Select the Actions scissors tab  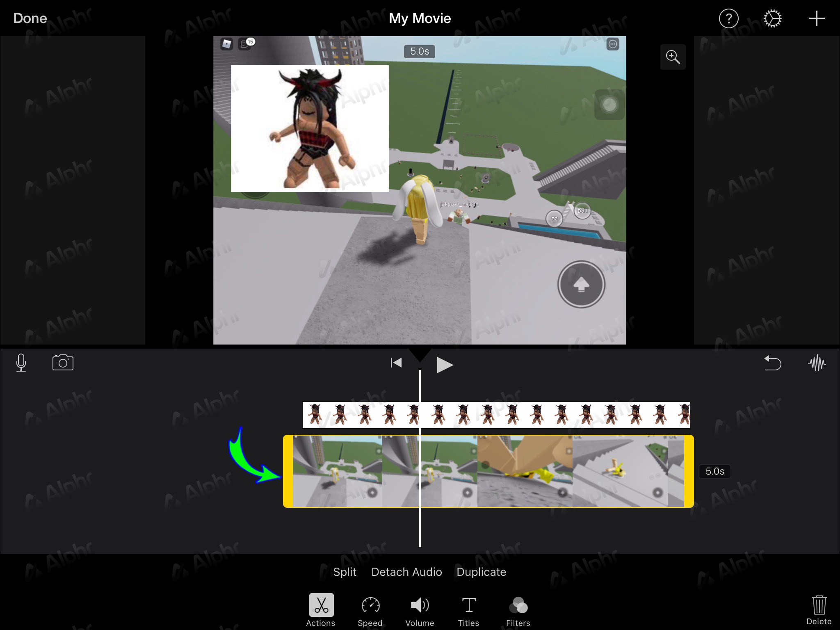(321, 610)
